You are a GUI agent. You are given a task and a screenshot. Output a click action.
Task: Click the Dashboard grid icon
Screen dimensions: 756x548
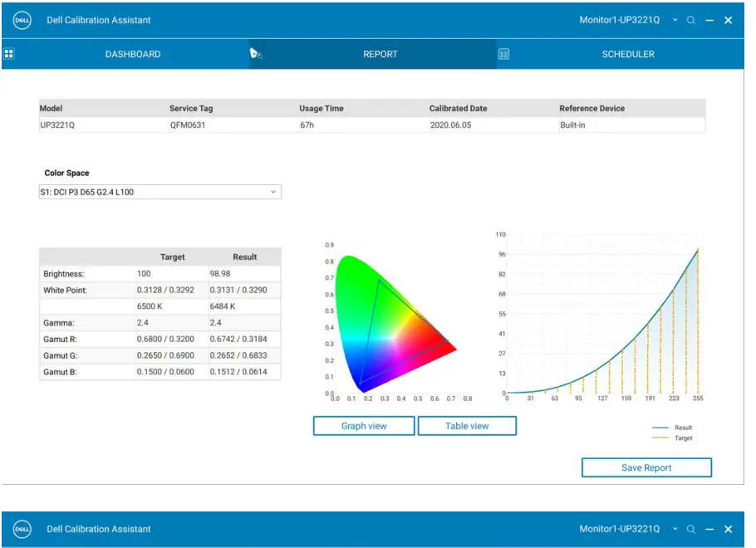click(x=9, y=54)
